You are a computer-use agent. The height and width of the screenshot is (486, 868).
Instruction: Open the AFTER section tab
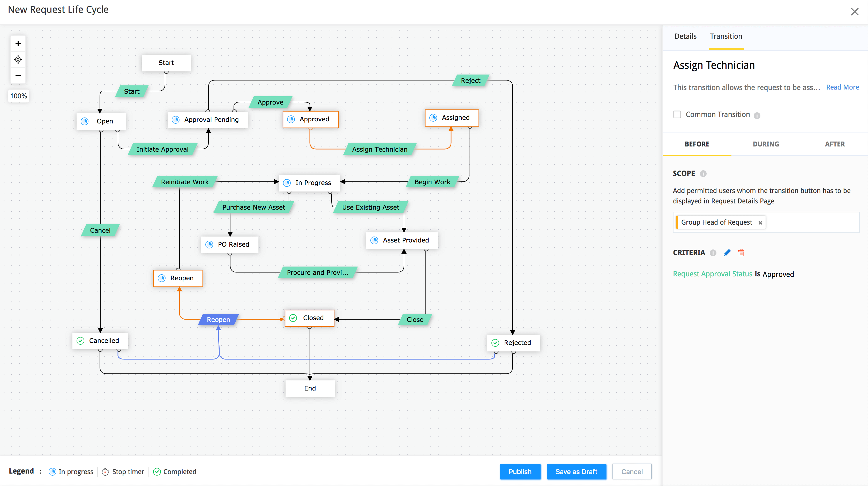[834, 144]
